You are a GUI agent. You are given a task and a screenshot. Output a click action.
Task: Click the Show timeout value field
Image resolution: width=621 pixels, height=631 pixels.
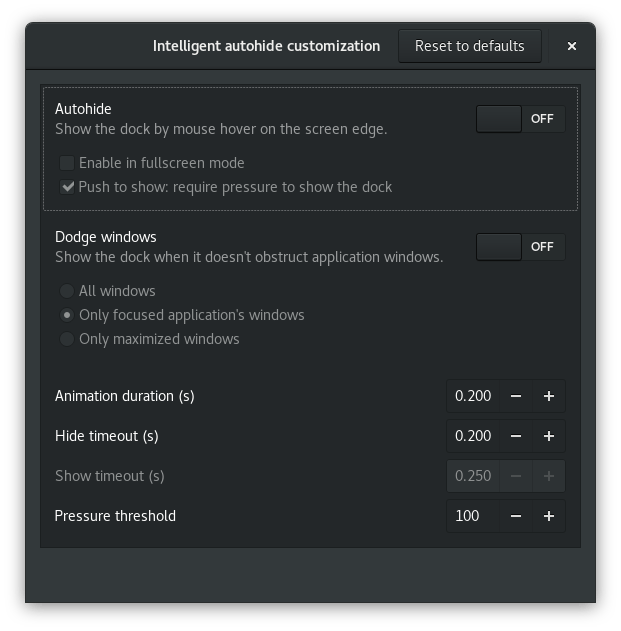(473, 476)
